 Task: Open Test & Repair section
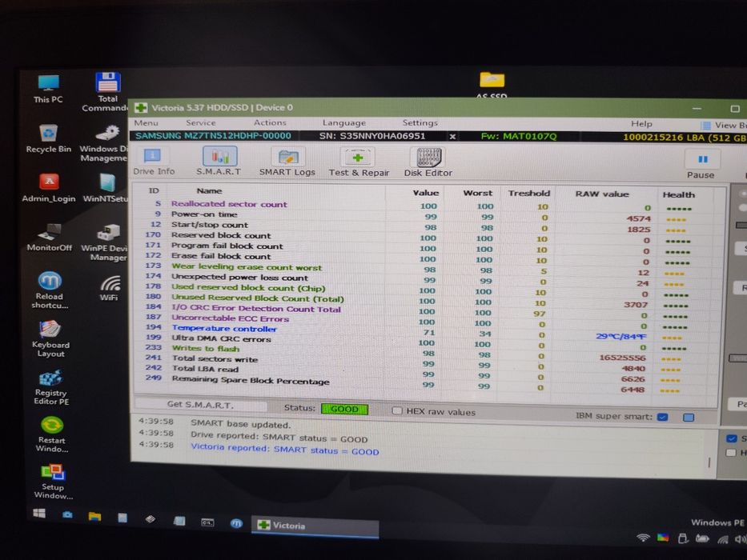point(359,163)
